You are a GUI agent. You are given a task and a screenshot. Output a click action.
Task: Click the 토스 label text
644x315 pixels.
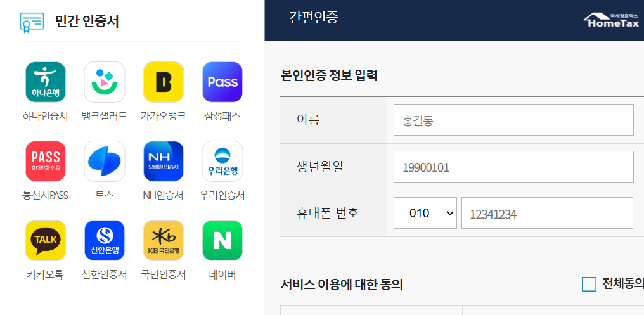pos(105,195)
